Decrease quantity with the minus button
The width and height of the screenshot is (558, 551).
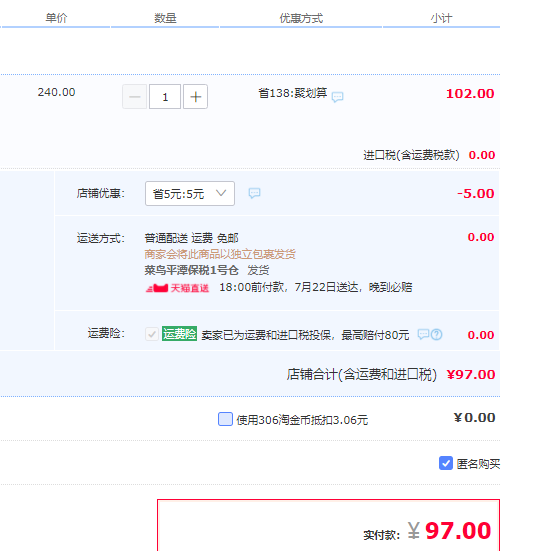pyautogui.click(x=135, y=96)
